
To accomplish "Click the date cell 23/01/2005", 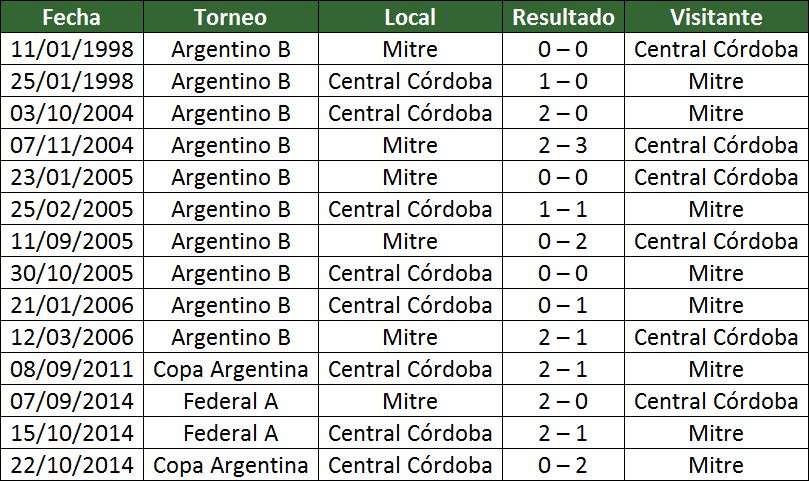I will pyautogui.click(x=71, y=177).
